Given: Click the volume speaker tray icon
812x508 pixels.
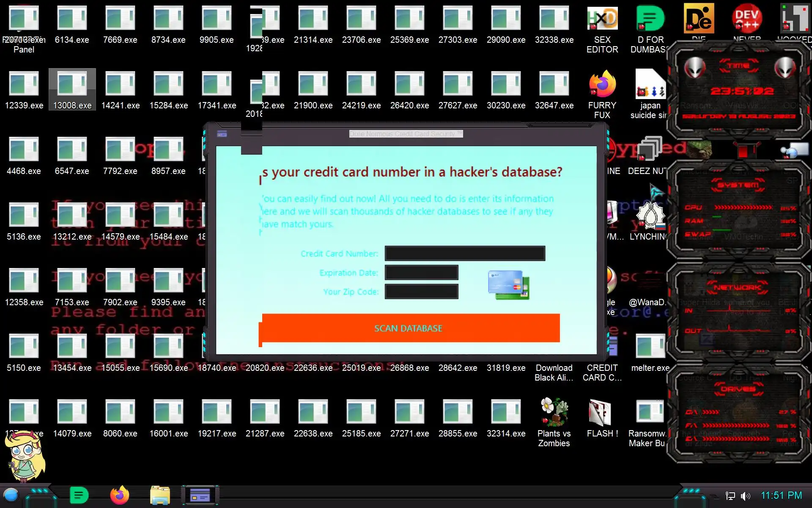Looking at the screenshot, I should coord(745,496).
